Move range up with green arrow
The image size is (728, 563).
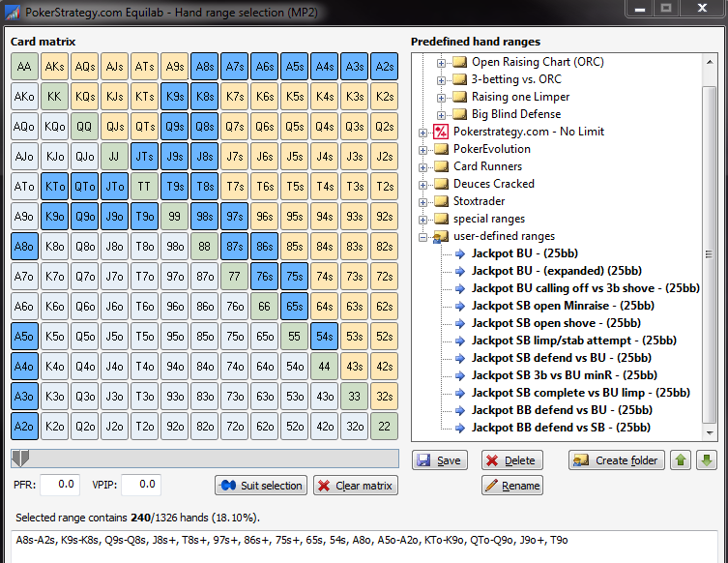tap(681, 460)
